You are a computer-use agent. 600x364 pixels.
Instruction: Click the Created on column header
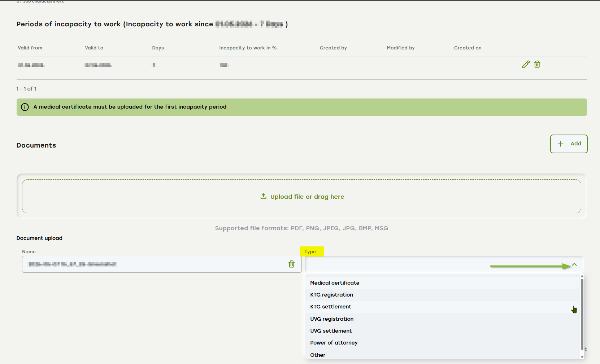[468, 48]
